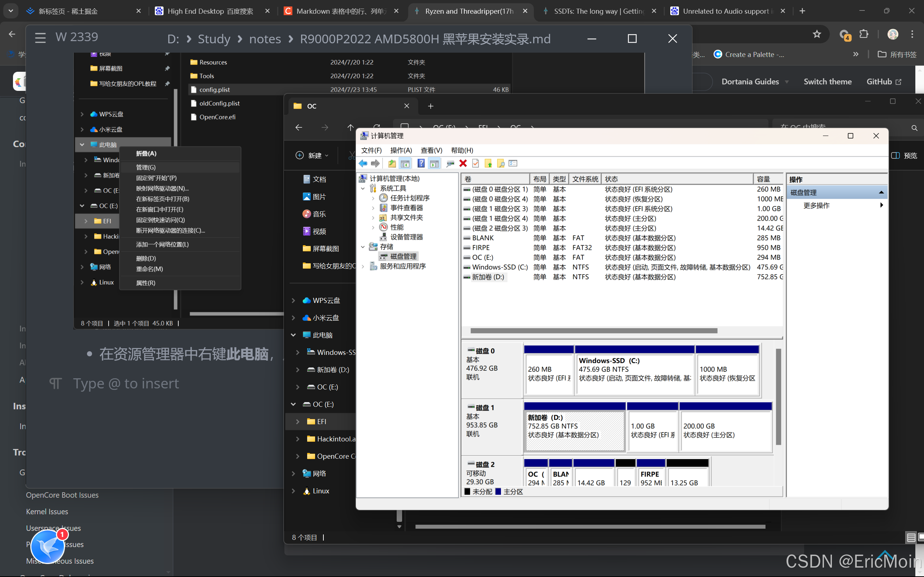Click the checked-document Properties icon in toolbar
924x577 pixels.
click(476, 163)
